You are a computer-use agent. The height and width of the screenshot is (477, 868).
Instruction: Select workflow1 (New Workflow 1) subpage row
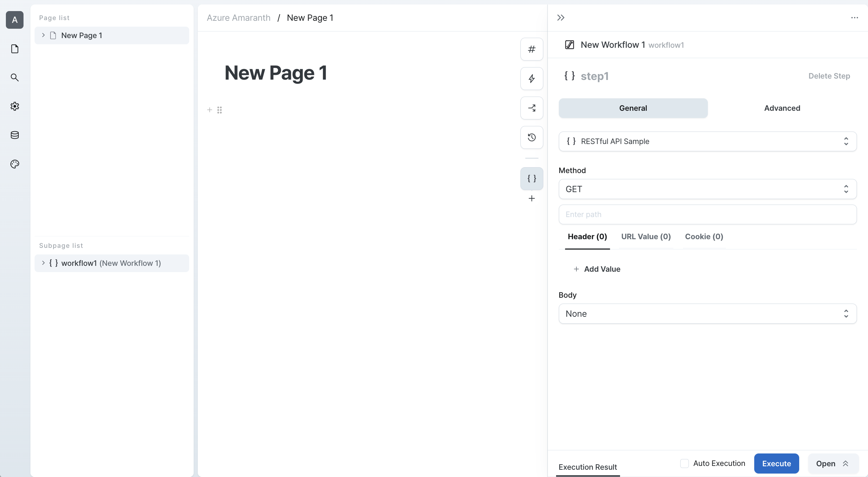112,263
